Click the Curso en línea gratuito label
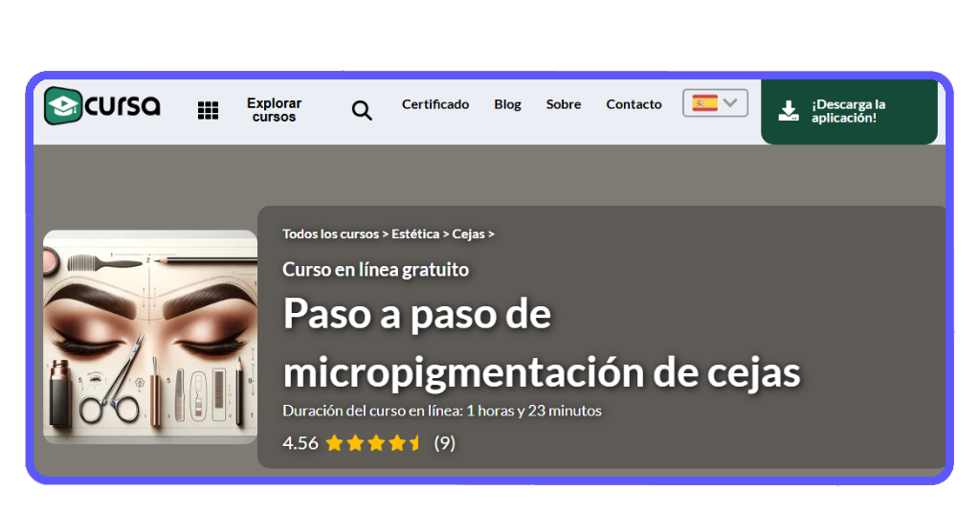 [x=375, y=269]
